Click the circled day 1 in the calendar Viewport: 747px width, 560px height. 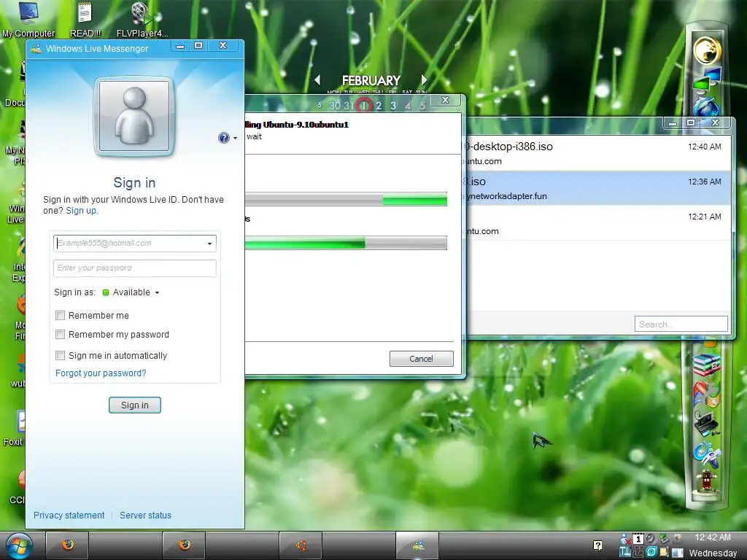click(x=364, y=105)
